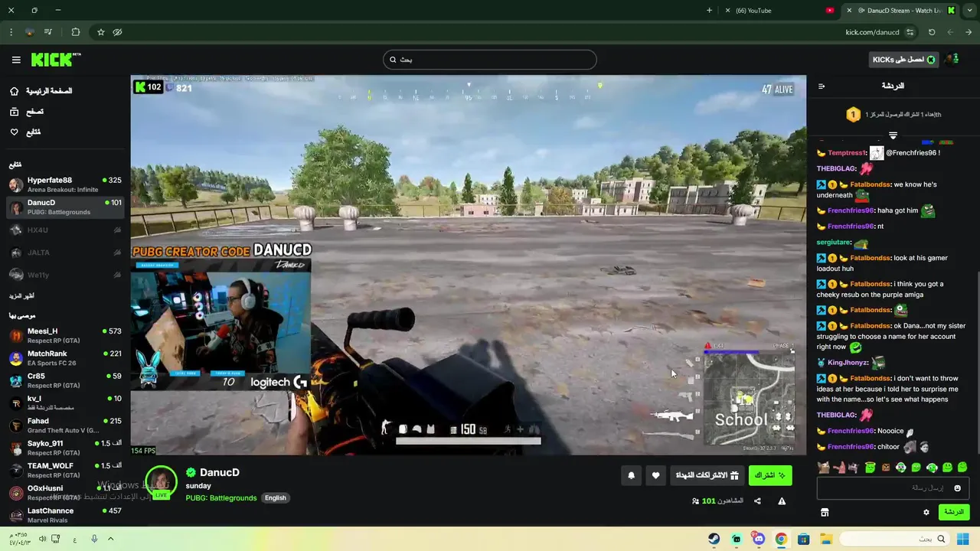Open DanucD channel in following list
The height and width of the screenshot is (551, 980).
click(x=65, y=207)
